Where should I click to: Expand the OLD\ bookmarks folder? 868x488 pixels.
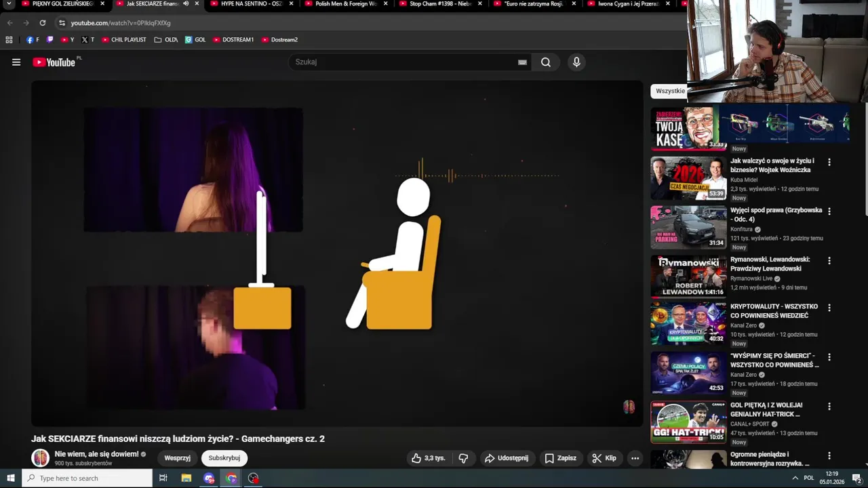tap(166, 40)
